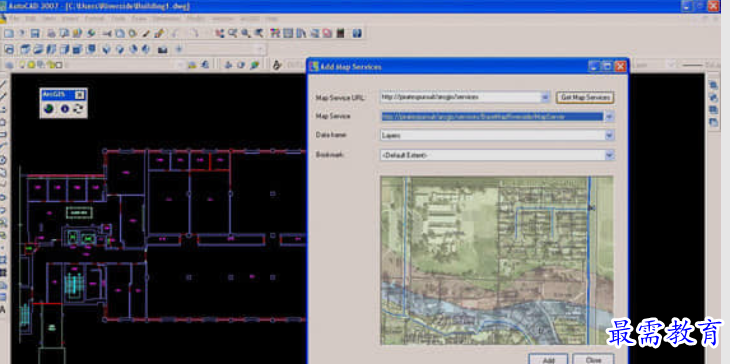730x364 pixels.
Task: Click the current layer color swatch
Action: (59, 65)
